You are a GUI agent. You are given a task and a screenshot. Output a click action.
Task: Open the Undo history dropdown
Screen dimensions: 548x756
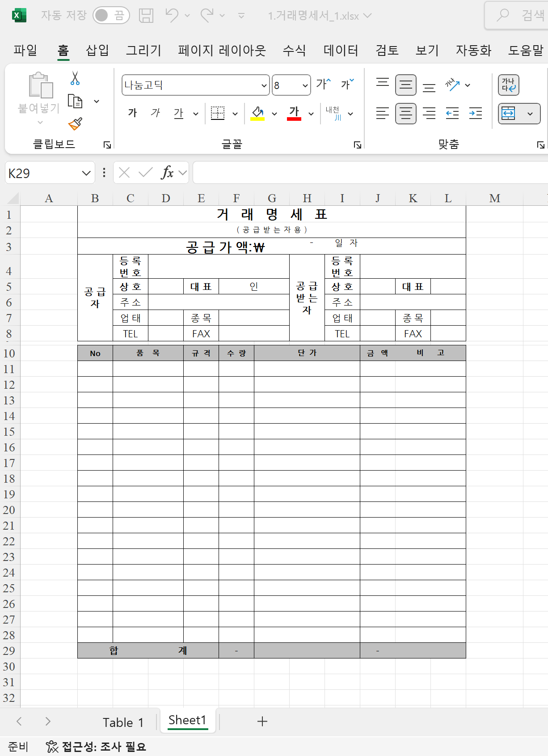click(187, 16)
